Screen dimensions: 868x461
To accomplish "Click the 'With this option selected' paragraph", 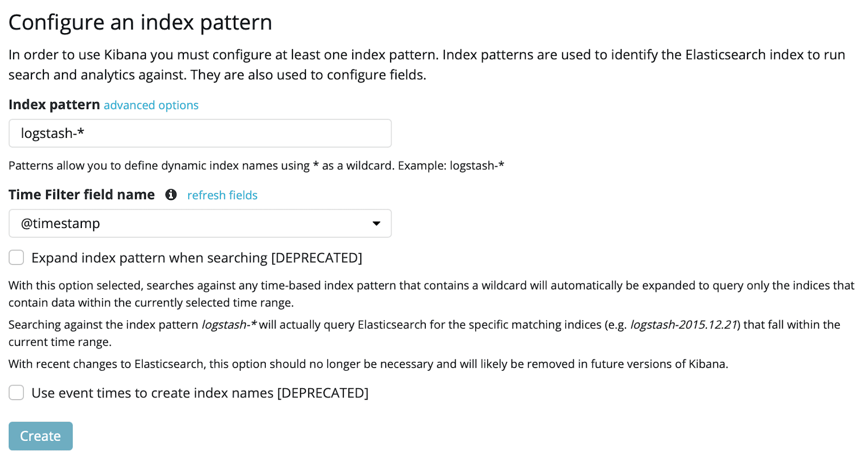I will (431, 294).
